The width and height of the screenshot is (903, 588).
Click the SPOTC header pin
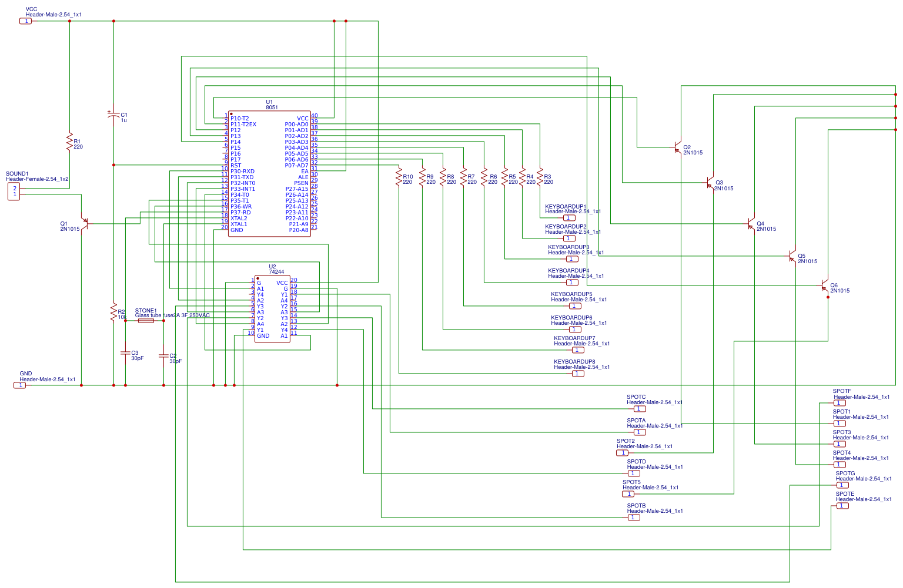(640, 409)
